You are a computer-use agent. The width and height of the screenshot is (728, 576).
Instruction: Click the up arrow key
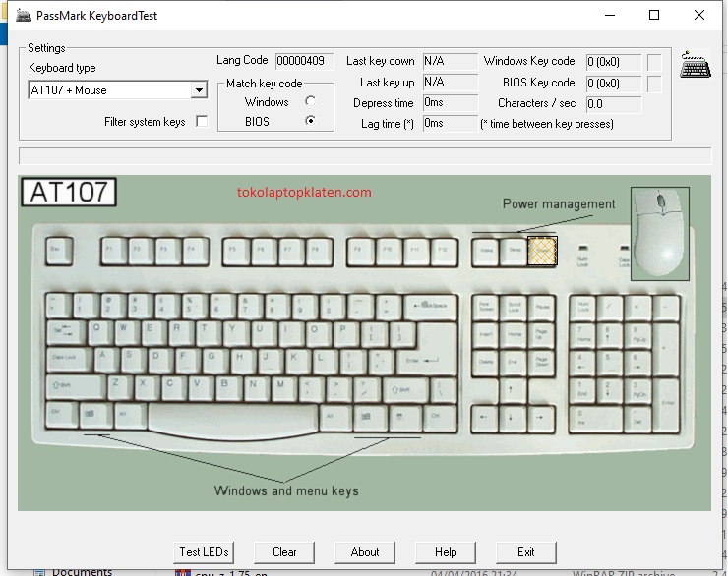click(512, 390)
